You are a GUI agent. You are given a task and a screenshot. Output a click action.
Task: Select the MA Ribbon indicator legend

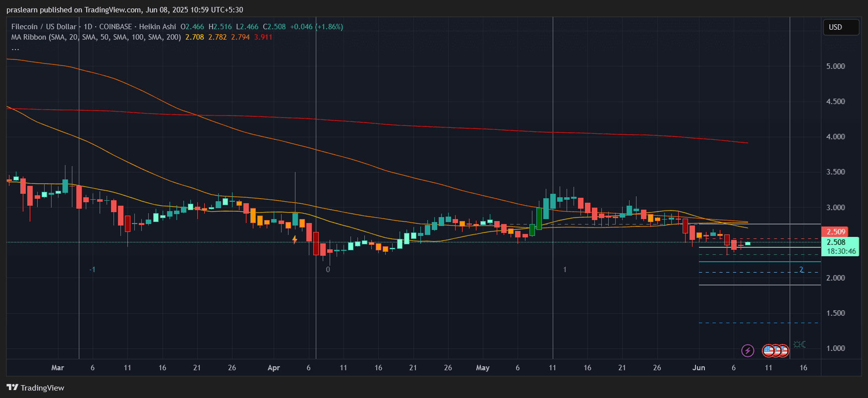click(x=29, y=37)
